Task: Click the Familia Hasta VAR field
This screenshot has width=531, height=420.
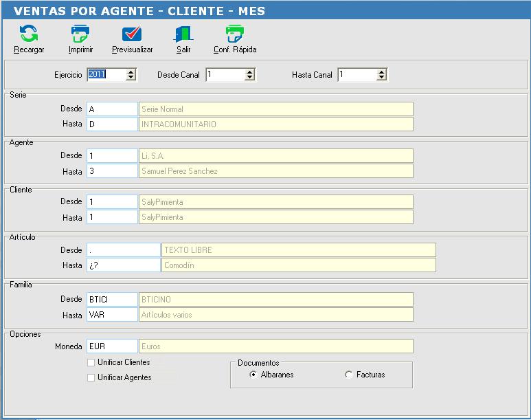Action: [x=112, y=315]
